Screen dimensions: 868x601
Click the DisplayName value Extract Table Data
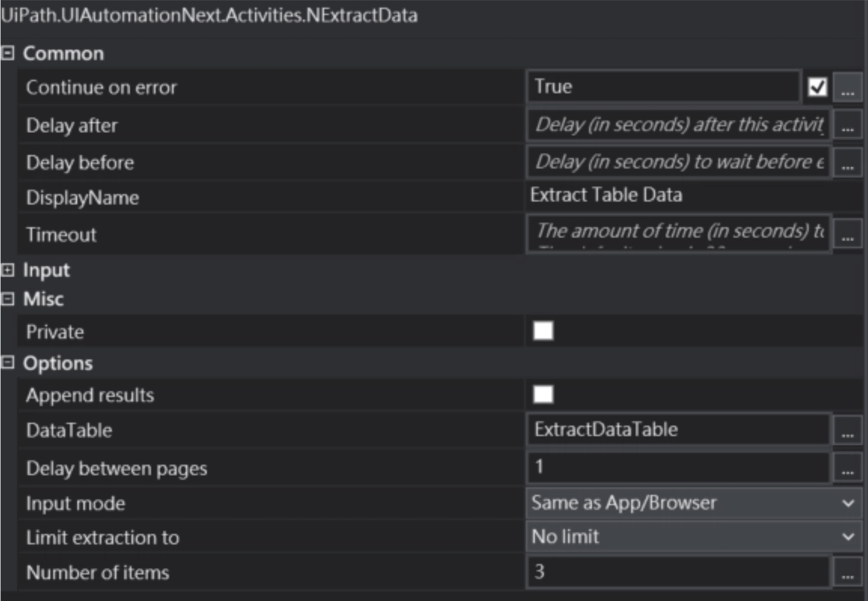606,195
